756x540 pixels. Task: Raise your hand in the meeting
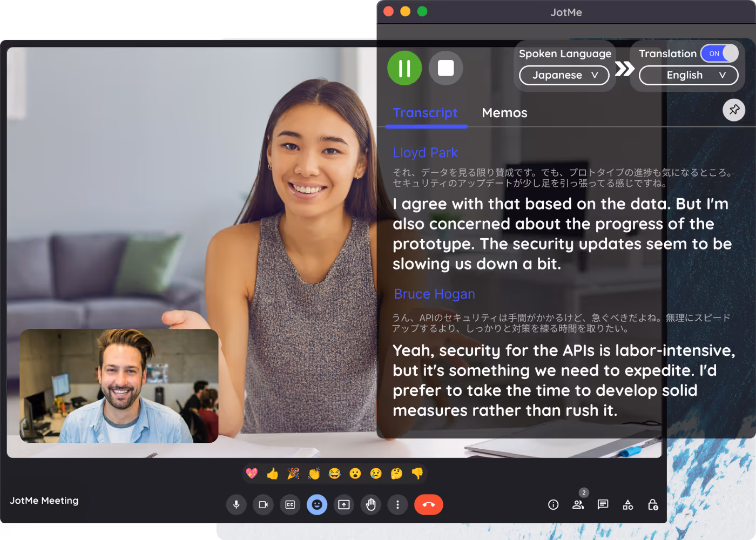tap(371, 504)
